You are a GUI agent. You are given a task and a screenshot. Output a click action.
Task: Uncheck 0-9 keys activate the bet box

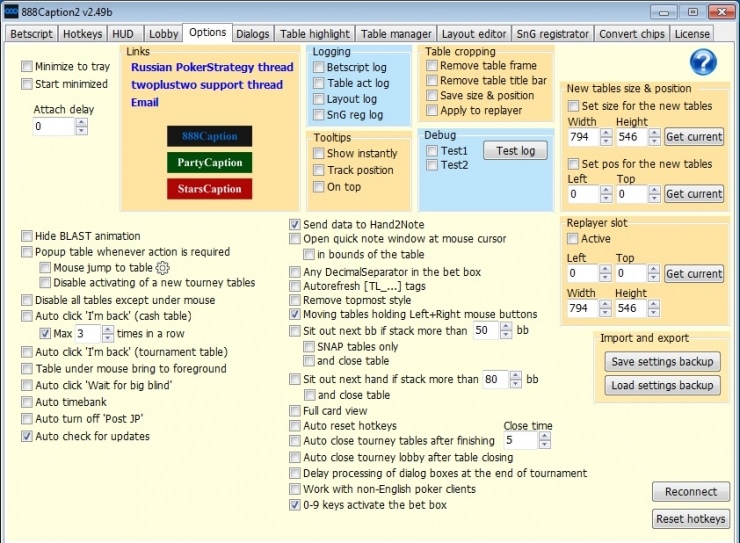(x=295, y=505)
